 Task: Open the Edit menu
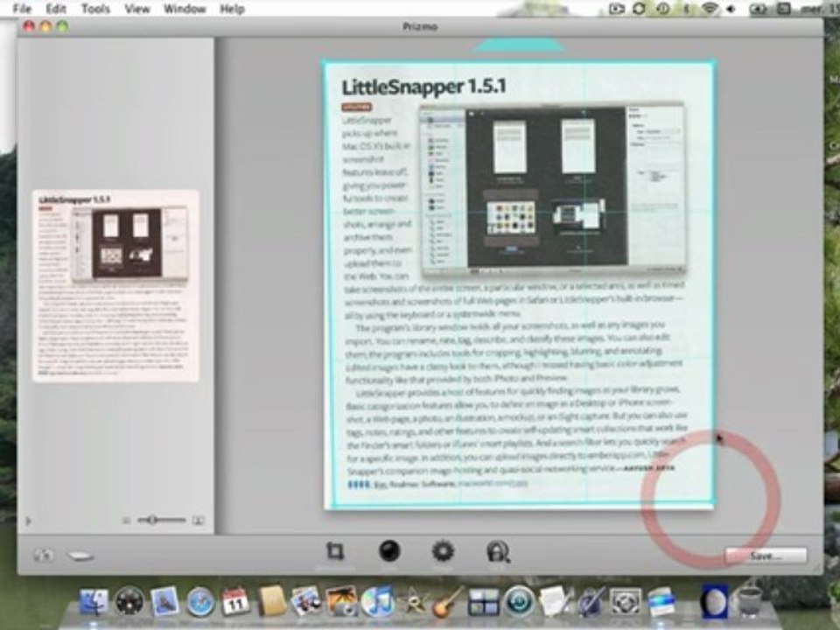click(56, 9)
